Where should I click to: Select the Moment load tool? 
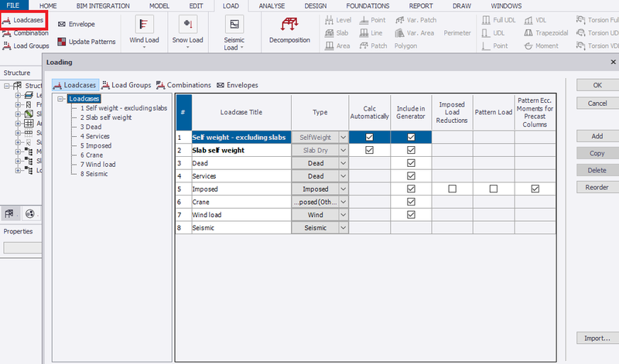pyautogui.click(x=541, y=46)
